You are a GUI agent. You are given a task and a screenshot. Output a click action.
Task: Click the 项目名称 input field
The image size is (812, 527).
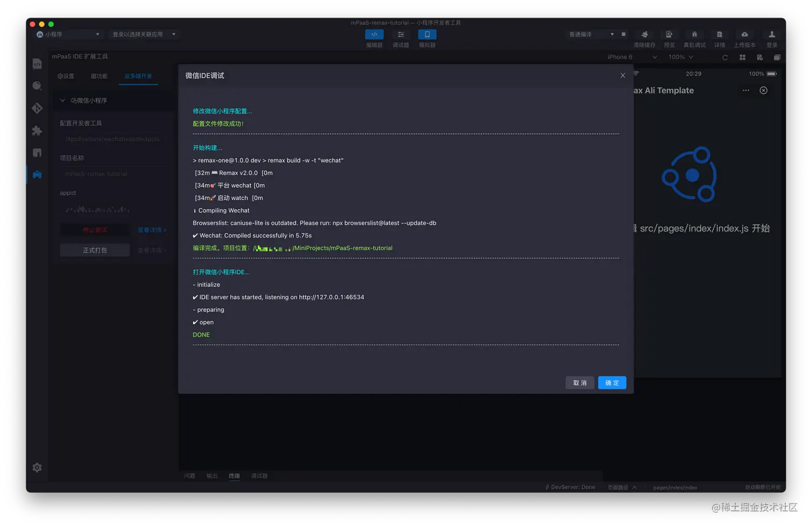tap(114, 174)
